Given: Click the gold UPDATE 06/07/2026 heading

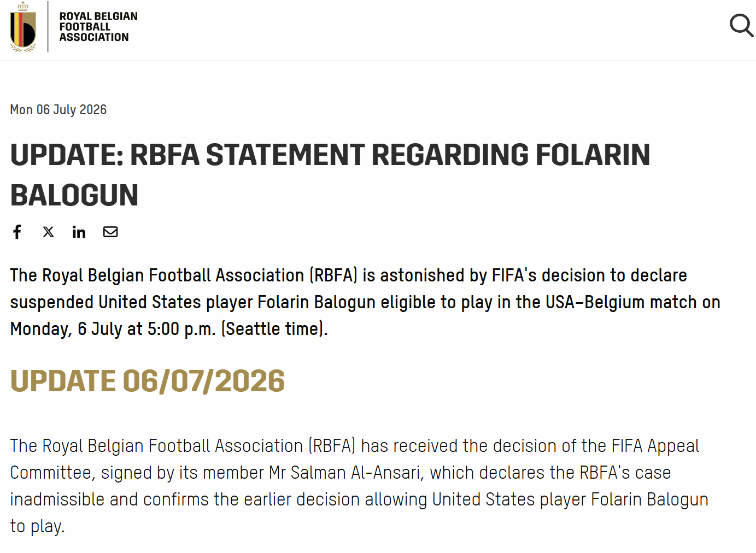Looking at the screenshot, I should pos(148,381).
